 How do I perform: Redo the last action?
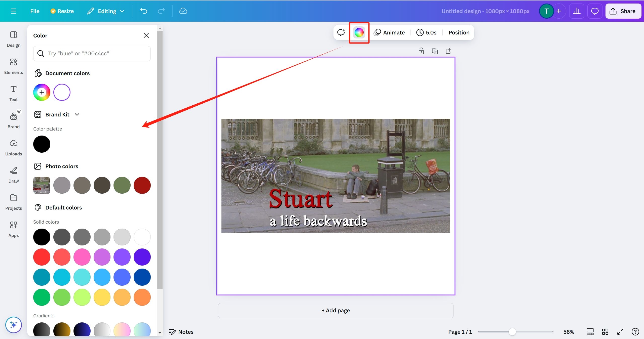(x=161, y=11)
